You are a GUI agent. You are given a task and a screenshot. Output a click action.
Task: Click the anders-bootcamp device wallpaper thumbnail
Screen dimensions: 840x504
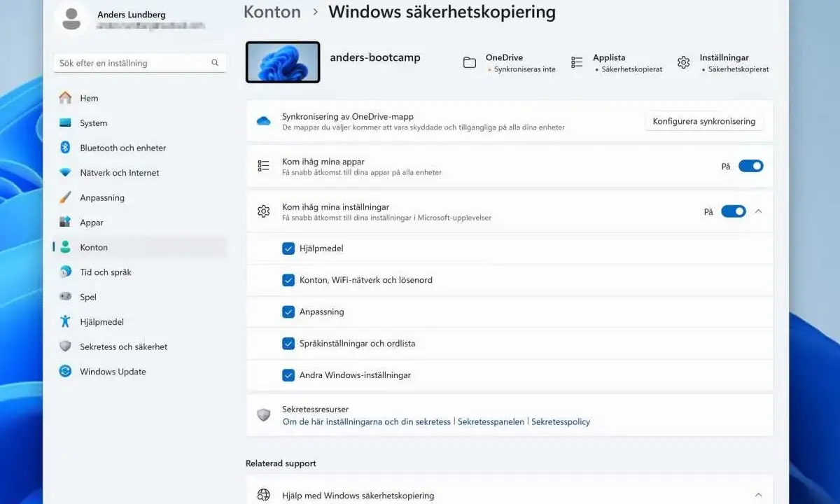(283, 62)
